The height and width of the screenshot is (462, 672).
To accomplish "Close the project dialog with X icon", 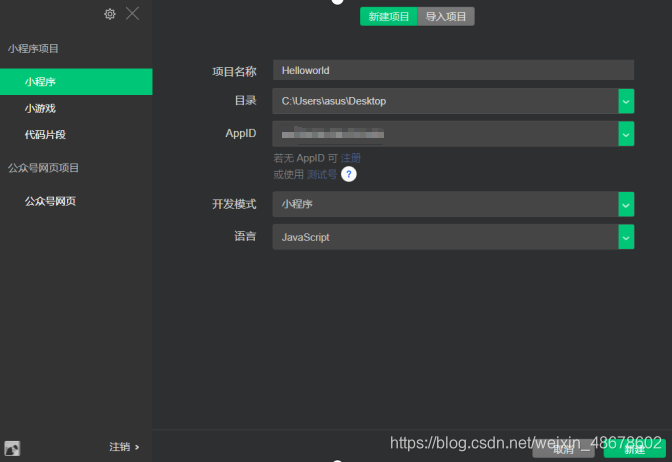I will tap(132, 14).
